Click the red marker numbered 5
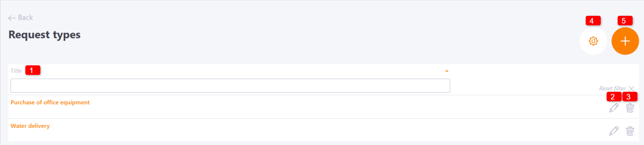 point(625,21)
